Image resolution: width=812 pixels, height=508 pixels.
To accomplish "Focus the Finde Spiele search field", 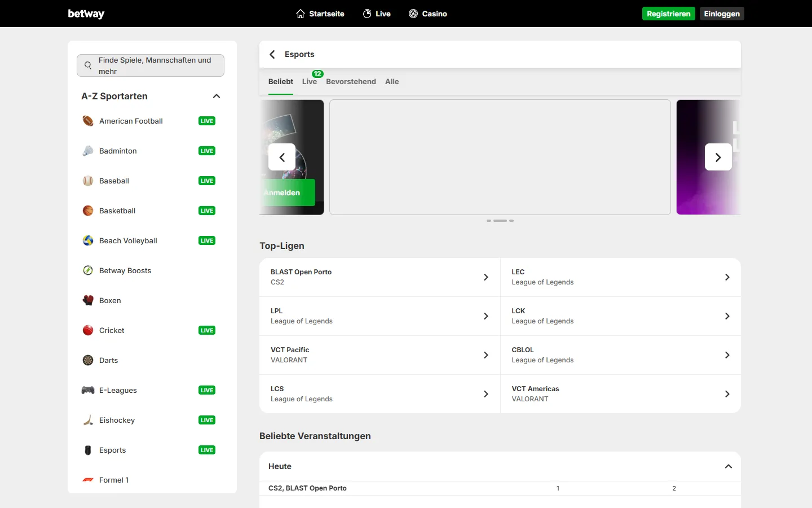I will pyautogui.click(x=151, y=65).
